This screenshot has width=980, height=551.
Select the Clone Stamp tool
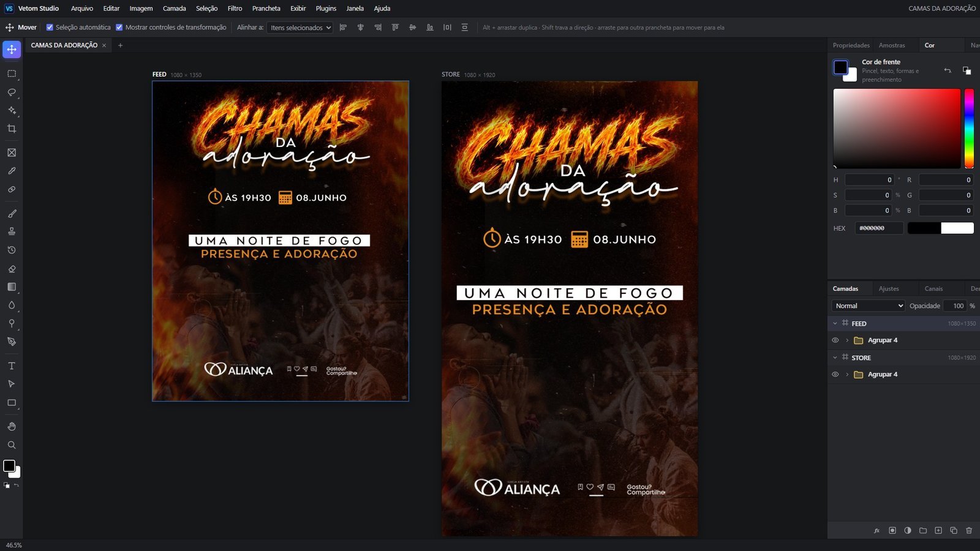[x=12, y=231]
